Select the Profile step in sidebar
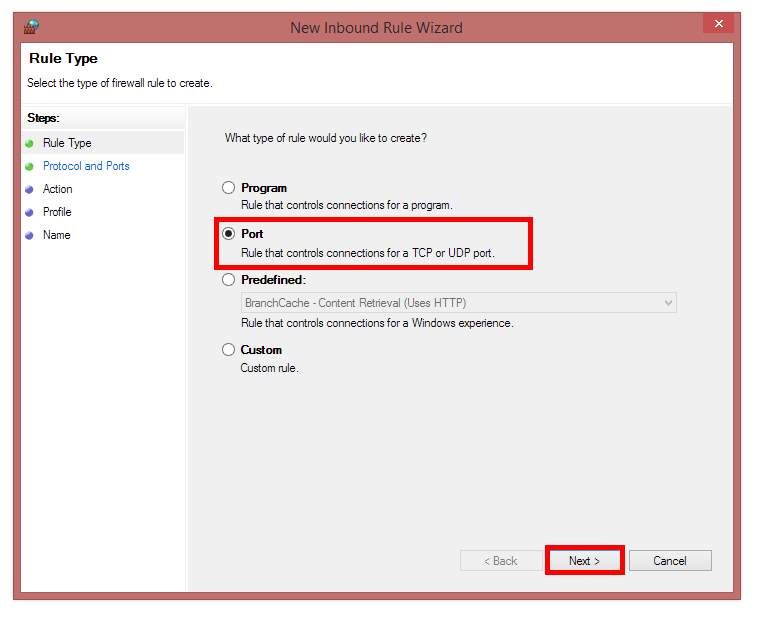The width and height of the screenshot is (758, 619). click(x=57, y=212)
